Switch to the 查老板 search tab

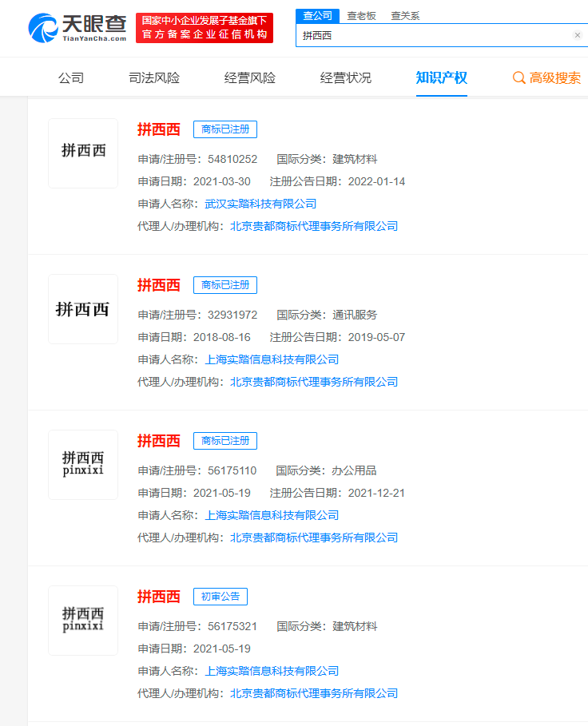coord(361,15)
